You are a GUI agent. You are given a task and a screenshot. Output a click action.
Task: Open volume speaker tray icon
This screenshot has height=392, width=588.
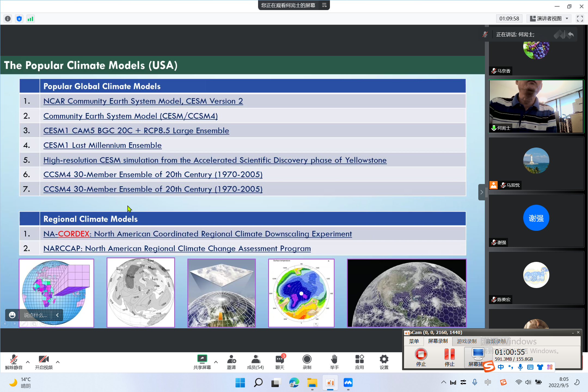[528, 382]
